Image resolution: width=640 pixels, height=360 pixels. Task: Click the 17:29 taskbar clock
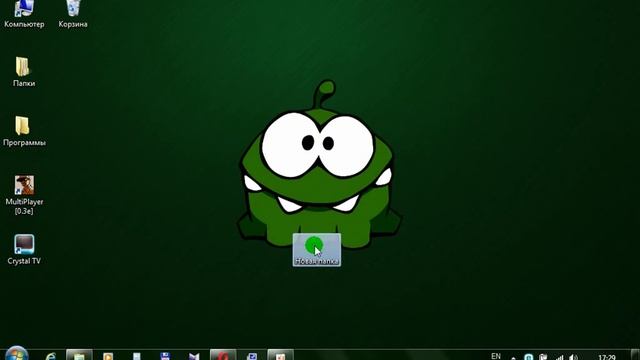pos(607,357)
